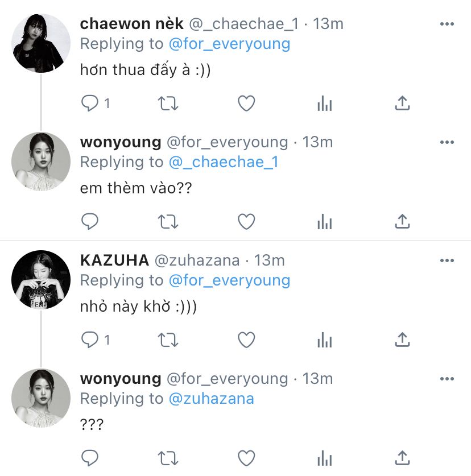
Task: Open more options for chaewon nèk's tweet
Action: (x=447, y=24)
